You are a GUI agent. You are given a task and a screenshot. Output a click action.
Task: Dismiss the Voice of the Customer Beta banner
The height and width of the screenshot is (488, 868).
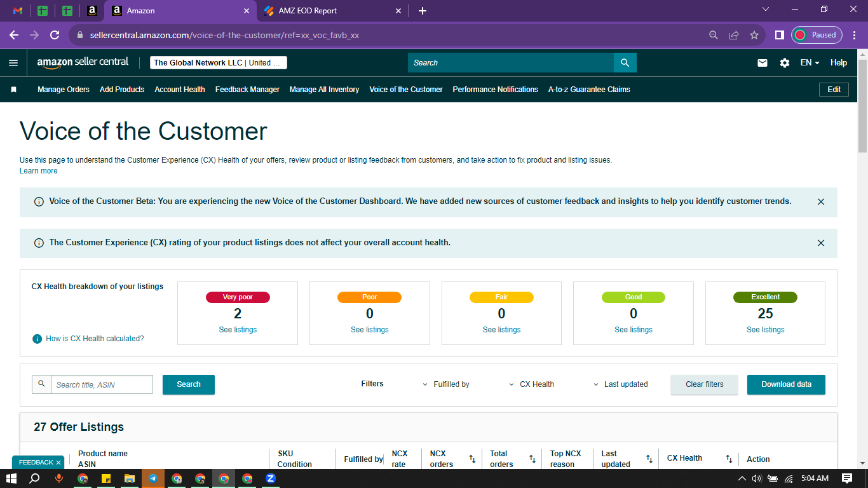click(821, 201)
